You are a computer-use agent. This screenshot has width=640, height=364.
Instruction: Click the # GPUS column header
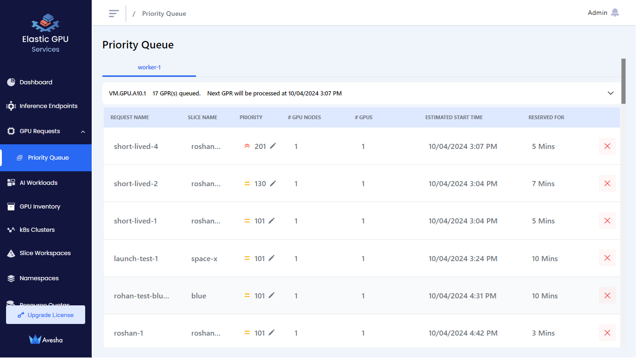click(364, 117)
